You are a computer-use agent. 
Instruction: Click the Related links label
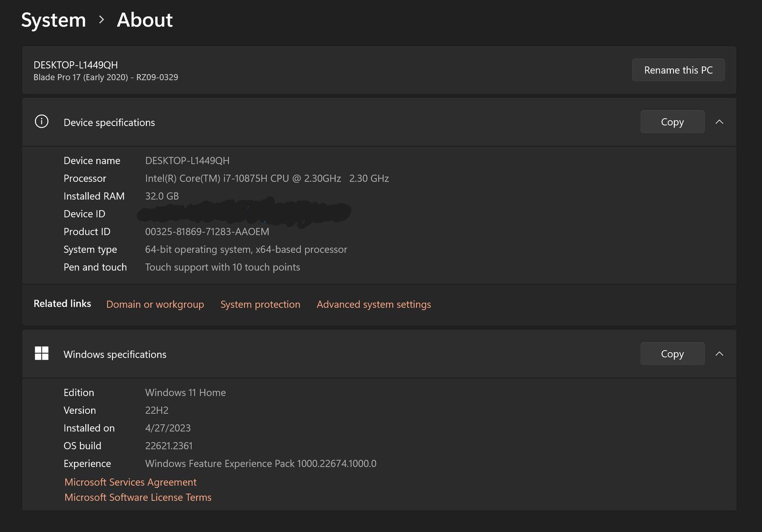[x=62, y=303]
